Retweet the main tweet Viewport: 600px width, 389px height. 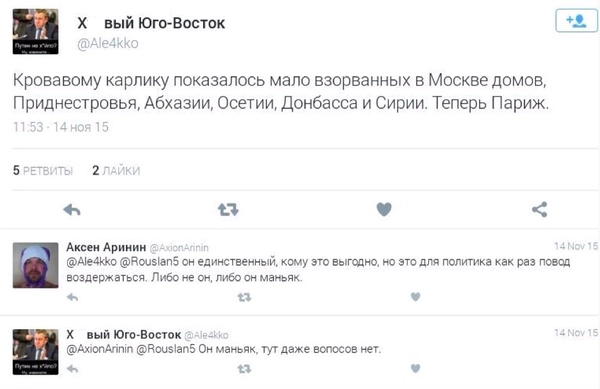(228, 210)
